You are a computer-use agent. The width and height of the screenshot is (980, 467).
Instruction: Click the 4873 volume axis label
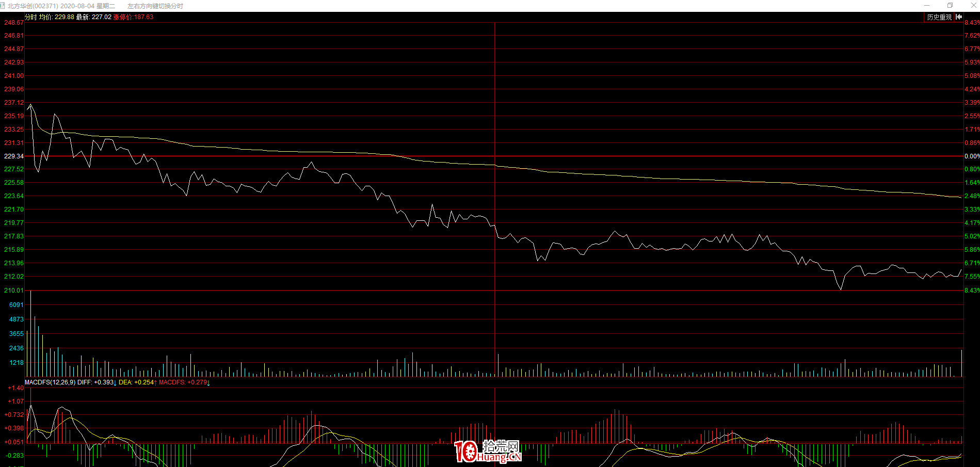[x=17, y=319]
